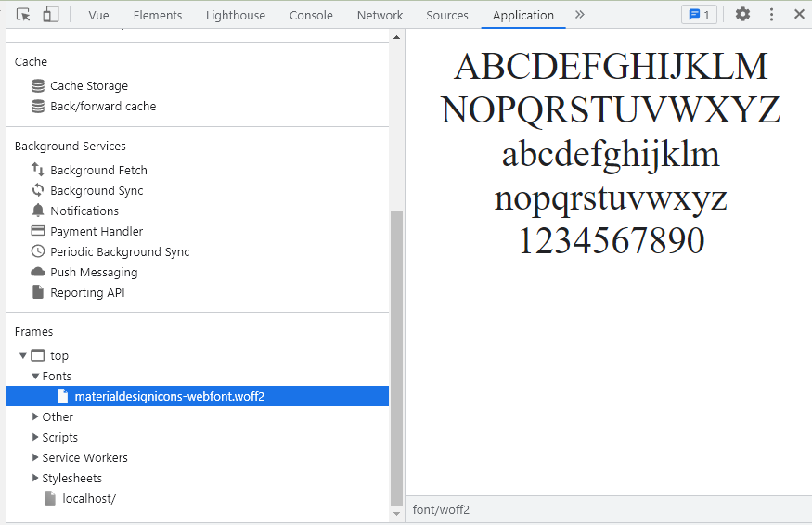The height and width of the screenshot is (525, 812).
Task: Select the top frame label
Action: 59,355
